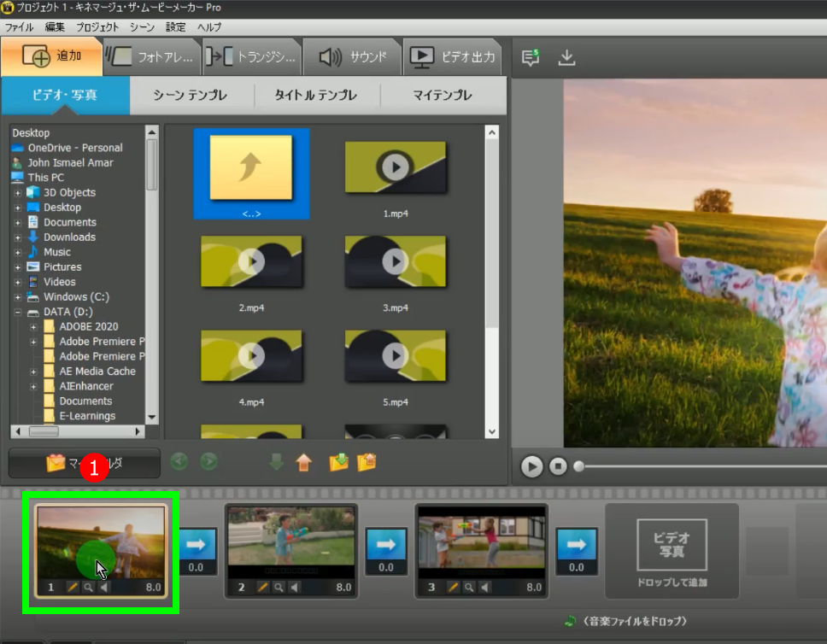Collapse the DATA (D:) drive tree node
This screenshot has height=644, width=827.
pos(18,312)
